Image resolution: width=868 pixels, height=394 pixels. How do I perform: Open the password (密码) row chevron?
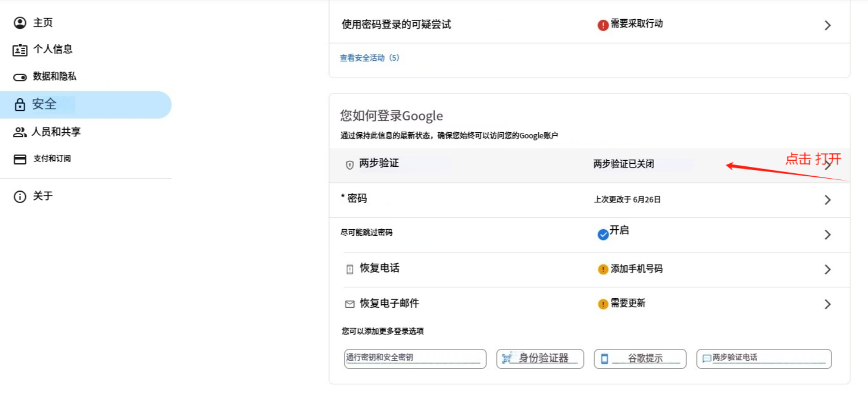click(828, 200)
